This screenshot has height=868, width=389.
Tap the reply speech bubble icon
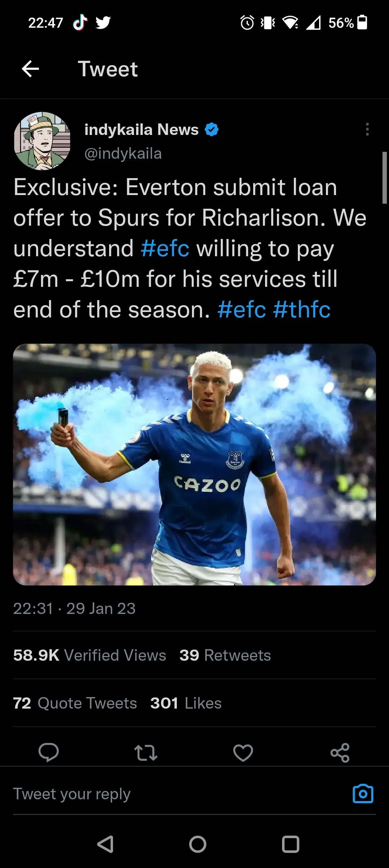coord(49,752)
